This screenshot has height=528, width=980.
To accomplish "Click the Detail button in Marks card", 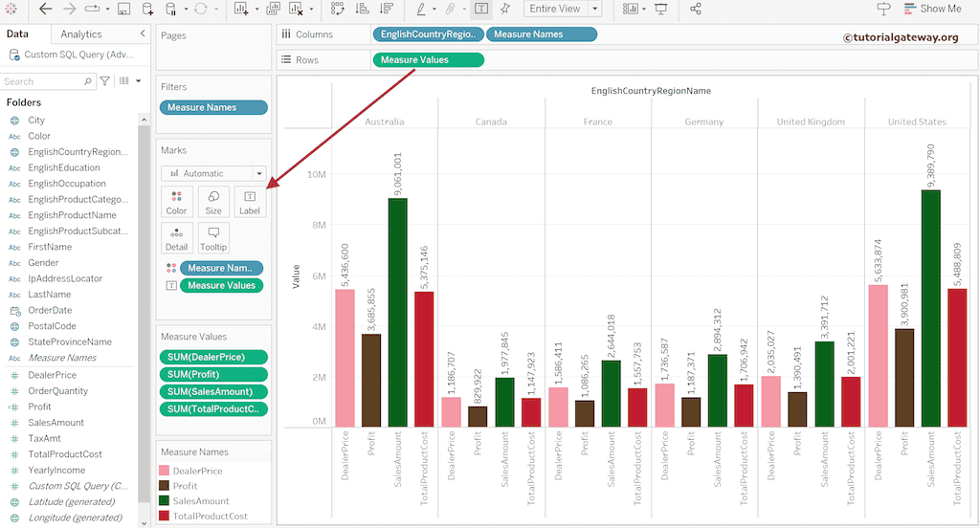I will [x=176, y=238].
